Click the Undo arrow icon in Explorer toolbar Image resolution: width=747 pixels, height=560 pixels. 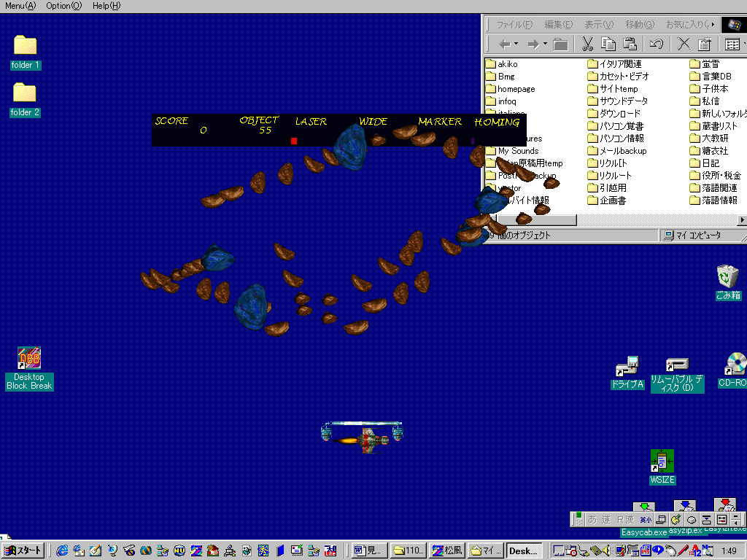(x=656, y=44)
